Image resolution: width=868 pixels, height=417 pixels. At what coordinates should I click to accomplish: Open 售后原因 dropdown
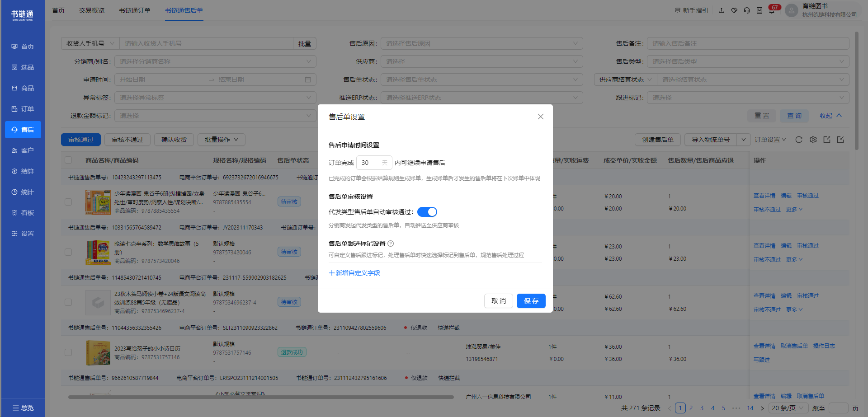[482, 43]
